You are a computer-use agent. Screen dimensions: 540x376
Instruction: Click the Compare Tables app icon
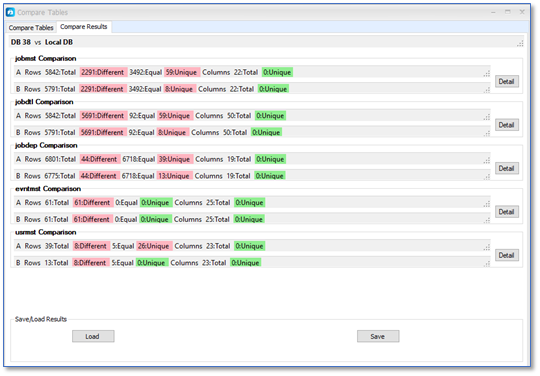(10, 12)
